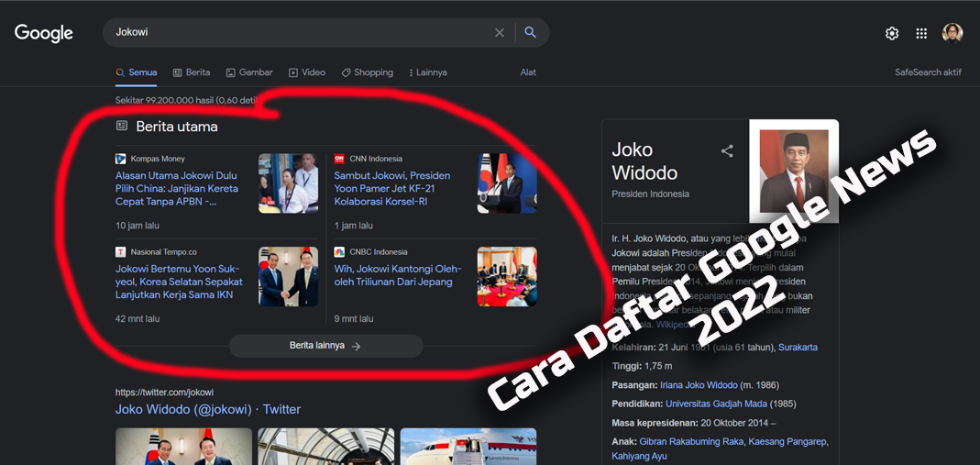The width and height of the screenshot is (980, 465).
Task: Open the Surakarta birthplace link
Action: pos(798,347)
